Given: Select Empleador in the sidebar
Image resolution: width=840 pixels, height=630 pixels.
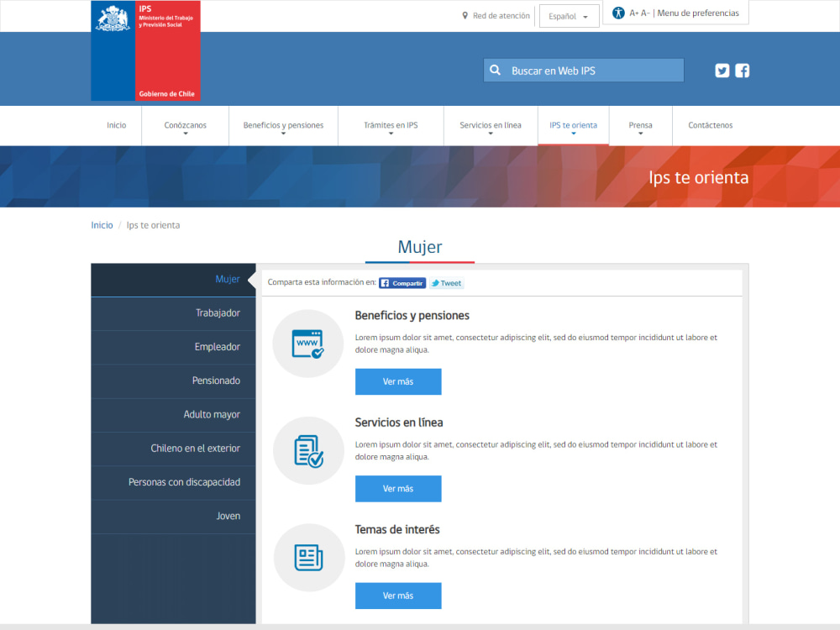Looking at the screenshot, I should click(173, 347).
